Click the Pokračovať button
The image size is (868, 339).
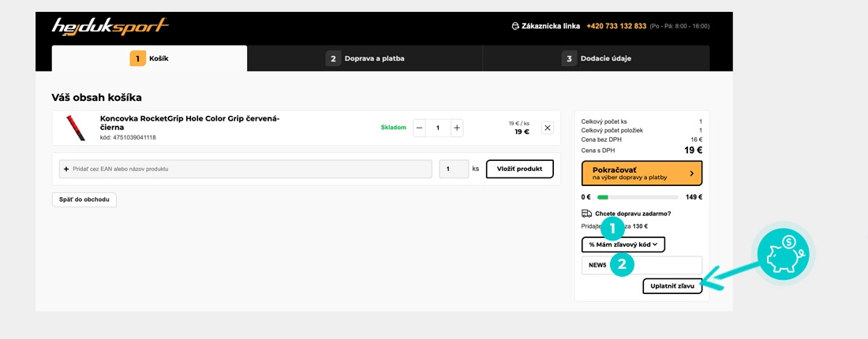[642, 173]
